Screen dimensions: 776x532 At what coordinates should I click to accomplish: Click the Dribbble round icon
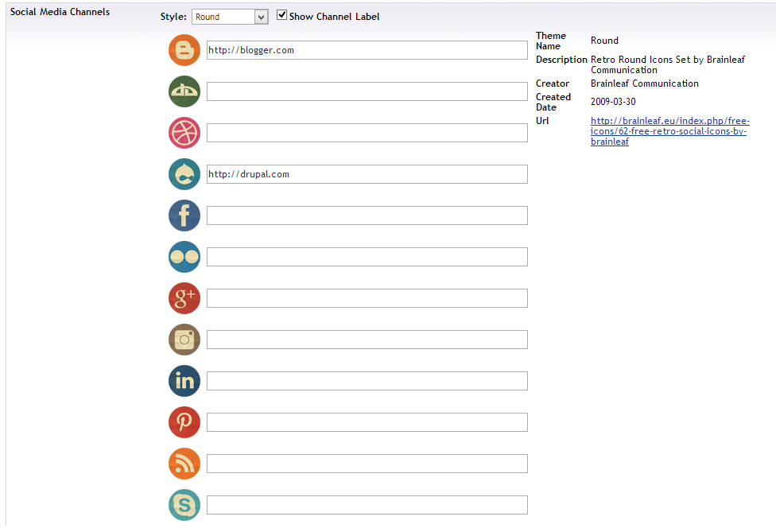184,133
